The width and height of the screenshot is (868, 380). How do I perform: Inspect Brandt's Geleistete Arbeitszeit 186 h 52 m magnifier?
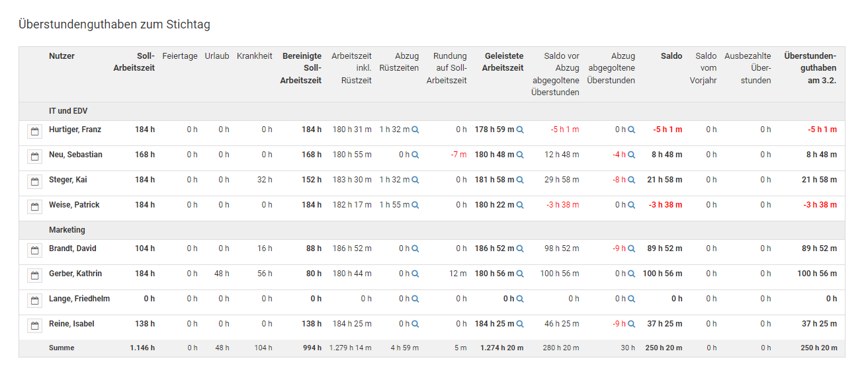[520, 249]
